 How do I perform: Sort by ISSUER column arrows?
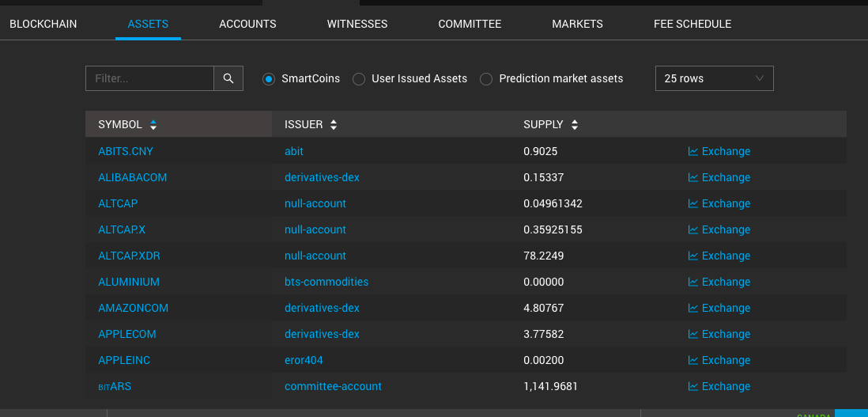click(x=334, y=124)
